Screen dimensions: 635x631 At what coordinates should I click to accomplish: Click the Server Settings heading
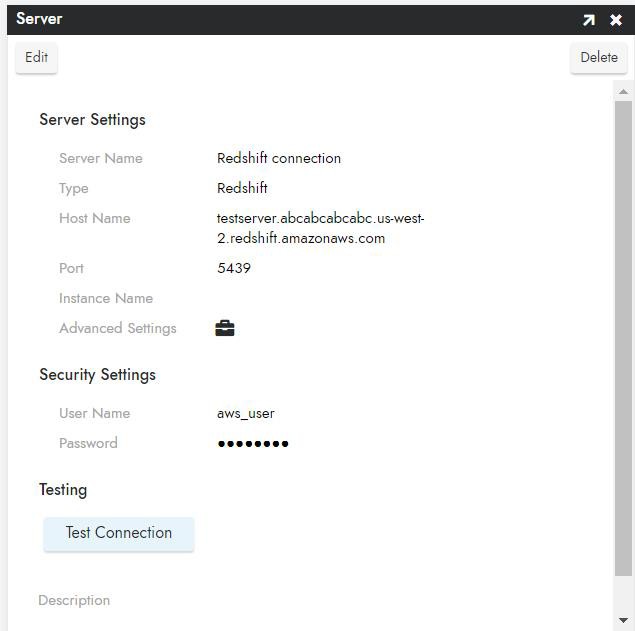click(92, 119)
